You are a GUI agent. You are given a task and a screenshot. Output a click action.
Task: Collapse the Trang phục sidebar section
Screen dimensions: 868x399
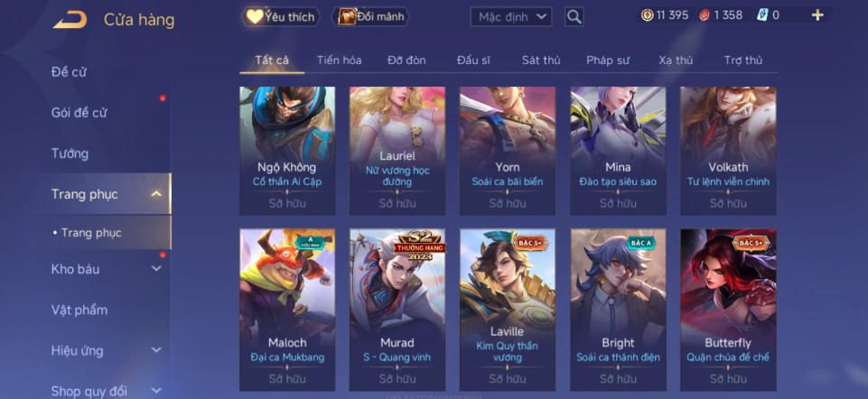pyautogui.click(x=156, y=194)
